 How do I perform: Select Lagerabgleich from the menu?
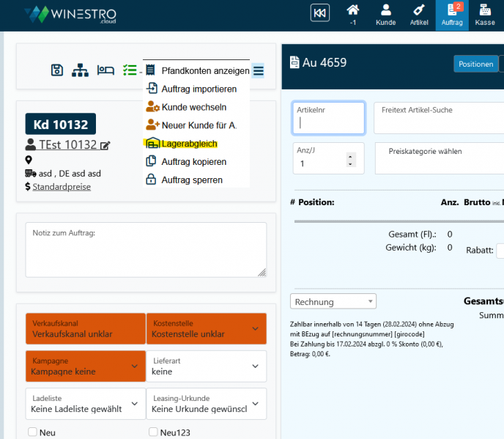pos(189,144)
